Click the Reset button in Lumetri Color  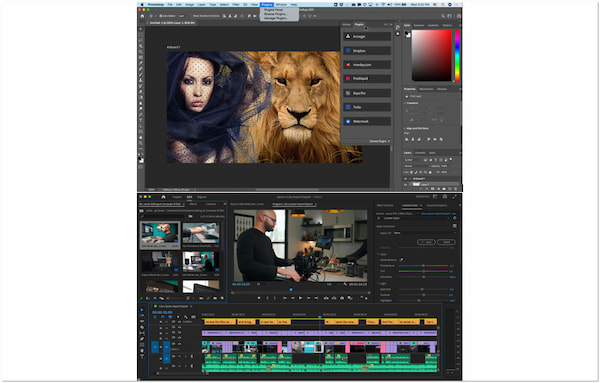coord(446,242)
